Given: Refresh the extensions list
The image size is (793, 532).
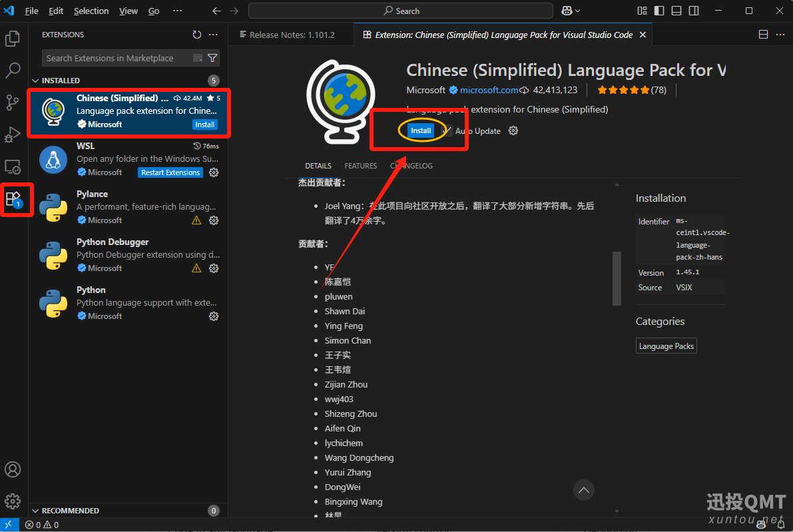Looking at the screenshot, I should tap(196, 35).
